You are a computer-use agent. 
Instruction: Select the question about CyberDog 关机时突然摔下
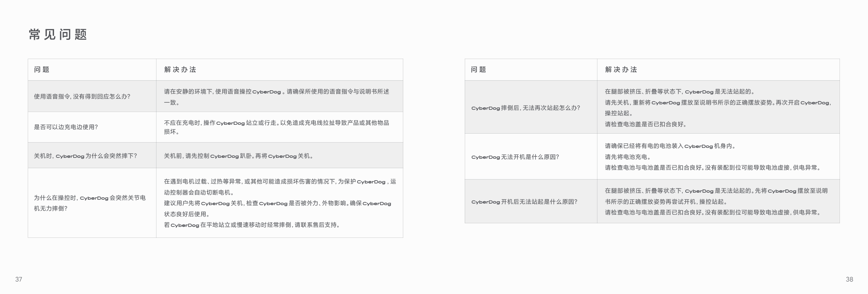coord(85,156)
